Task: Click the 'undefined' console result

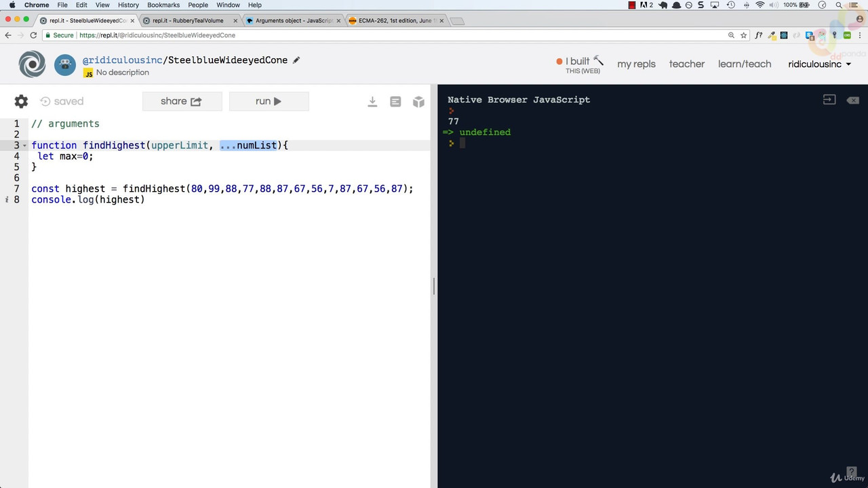Action: tap(485, 132)
